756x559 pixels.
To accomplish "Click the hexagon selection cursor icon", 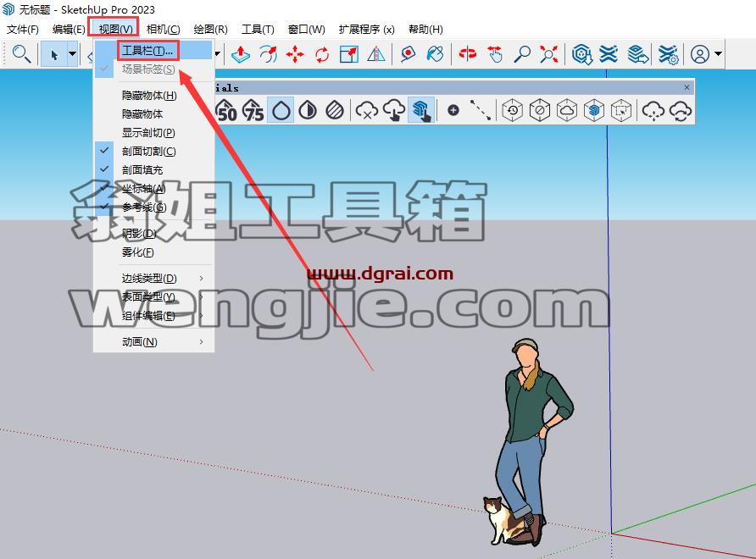I will click(x=621, y=110).
